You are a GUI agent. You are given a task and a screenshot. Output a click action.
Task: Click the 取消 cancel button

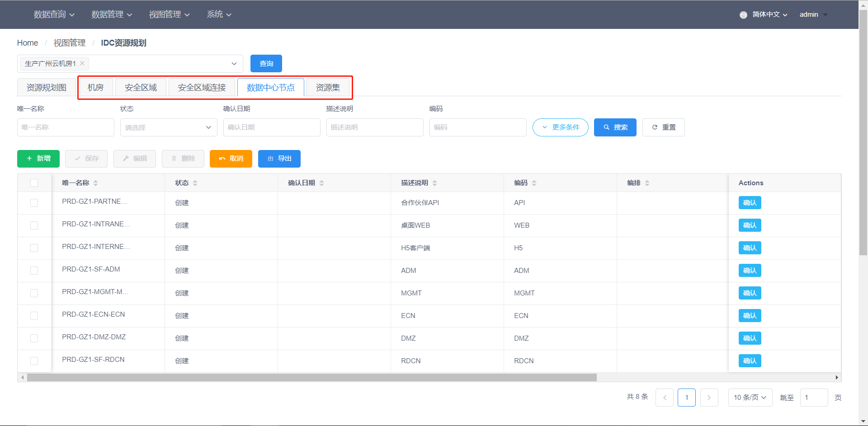click(231, 159)
